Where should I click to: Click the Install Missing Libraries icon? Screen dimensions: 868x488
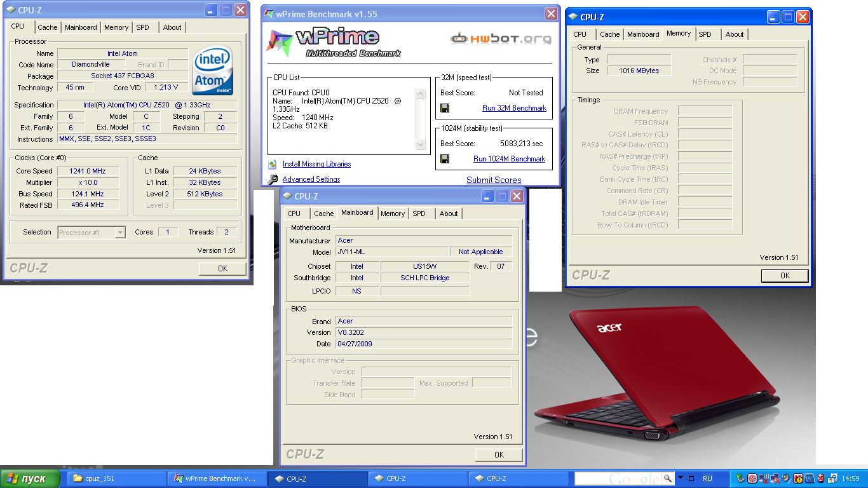[273, 164]
